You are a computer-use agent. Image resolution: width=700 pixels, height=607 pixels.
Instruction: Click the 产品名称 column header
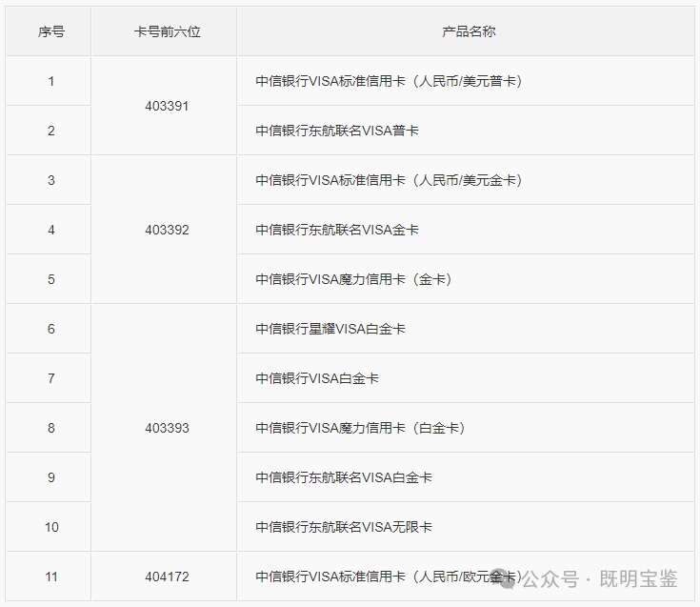click(x=469, y=31)
